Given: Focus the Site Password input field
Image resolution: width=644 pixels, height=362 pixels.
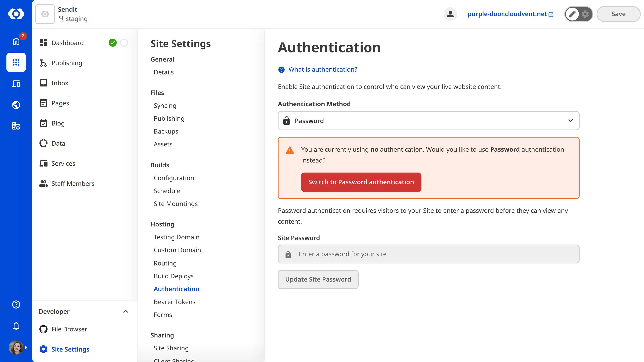Looking at the screenshot, I should 428,254.
